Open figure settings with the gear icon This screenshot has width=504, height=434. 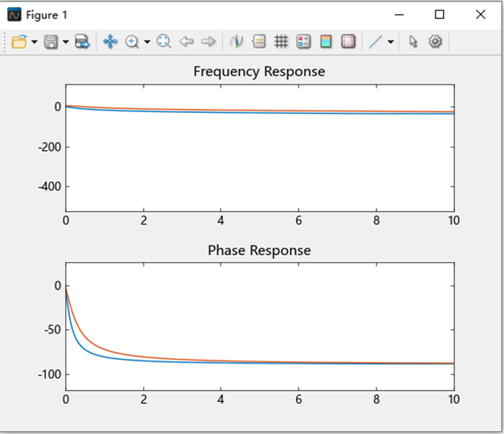[435, 41]
